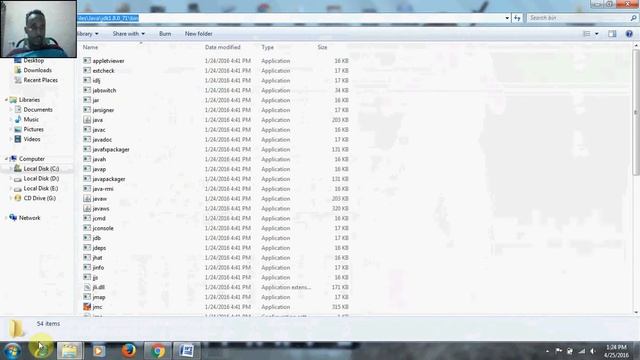Viewport: 640px width, 360px height.
Task: Expand Local Disk (D:) node
Action: tap(11, 178)
